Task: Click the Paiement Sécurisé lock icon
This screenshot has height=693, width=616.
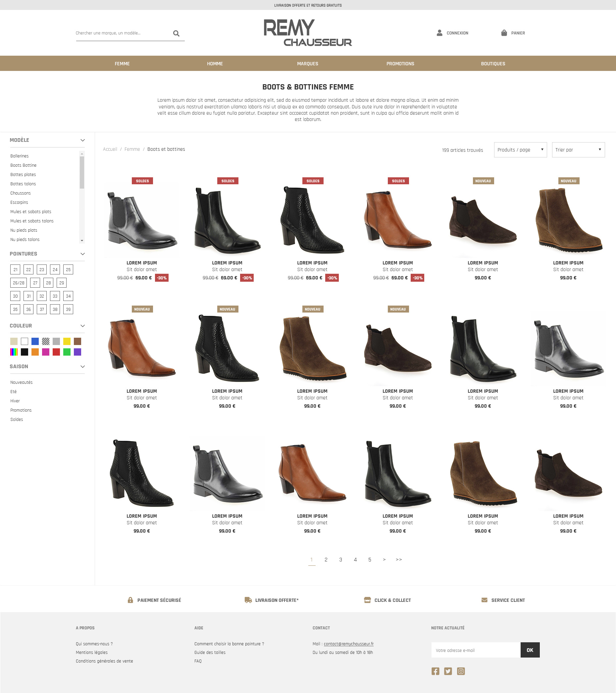Action: click(130, 600)
